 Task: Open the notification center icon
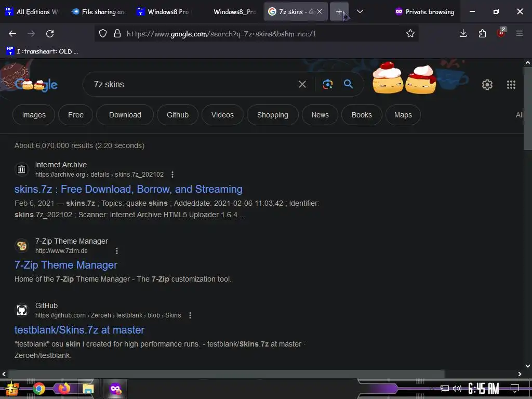point(515,388)
